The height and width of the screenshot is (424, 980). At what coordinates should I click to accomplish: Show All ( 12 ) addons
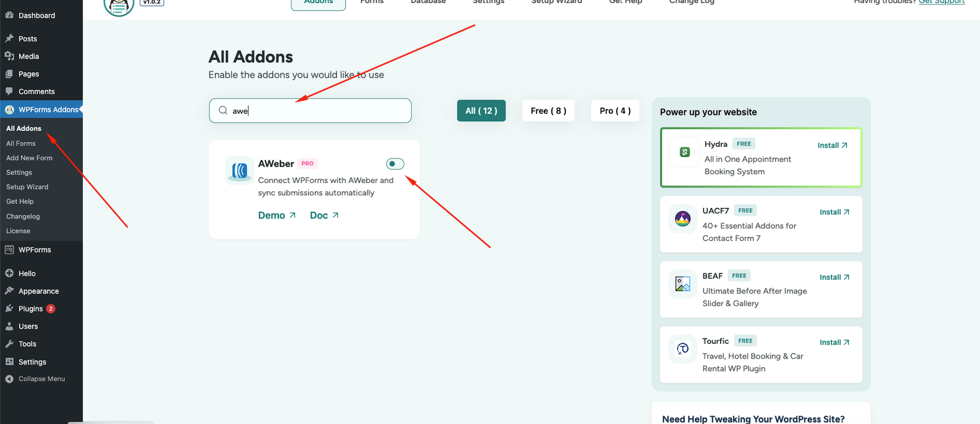(481, 111)
